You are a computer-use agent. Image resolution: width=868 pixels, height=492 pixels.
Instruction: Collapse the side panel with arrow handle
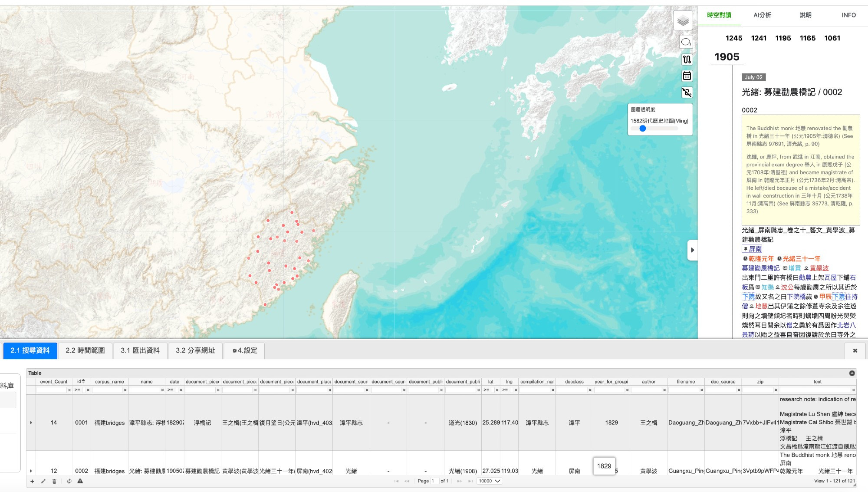[x=692, y=250]
